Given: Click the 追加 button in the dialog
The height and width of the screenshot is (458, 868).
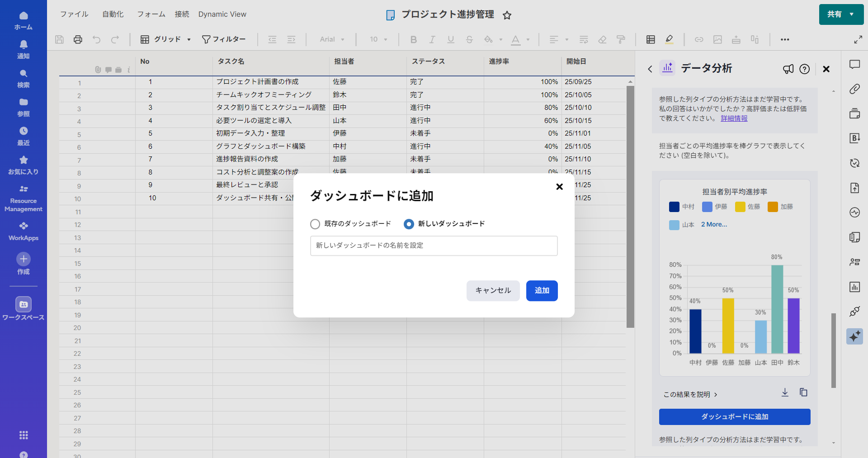Looking at the screenshot, I should (x=542, y=291).
